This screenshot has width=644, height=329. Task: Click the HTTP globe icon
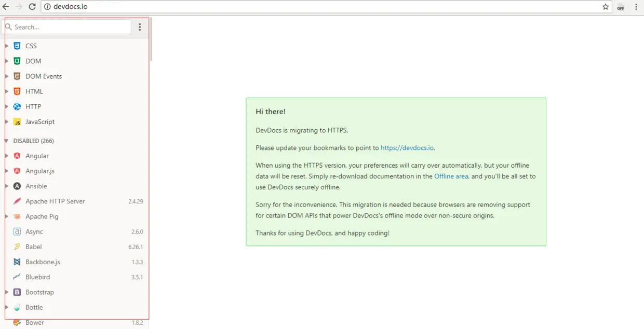pyautogui.click(x=17, y=106)
